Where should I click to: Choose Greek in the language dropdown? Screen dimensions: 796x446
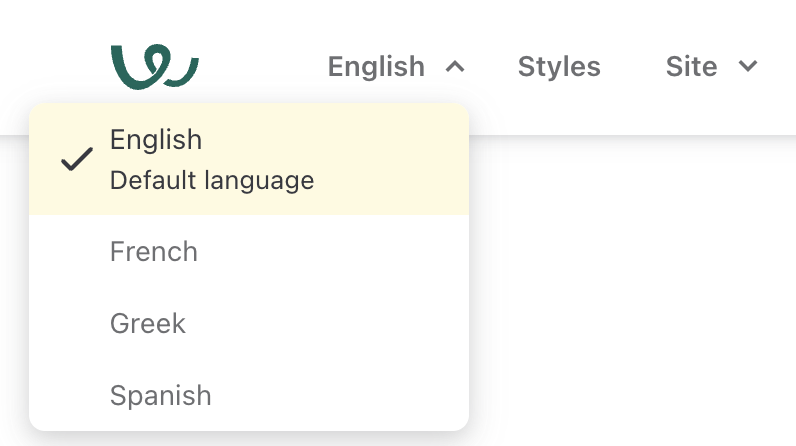click(148, 323)
